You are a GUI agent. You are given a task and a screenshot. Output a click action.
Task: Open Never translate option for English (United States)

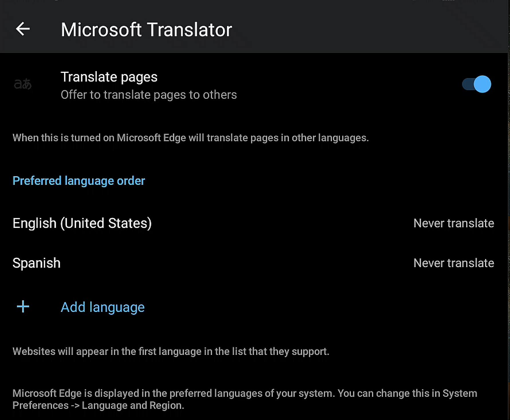[x=454, y=223]
